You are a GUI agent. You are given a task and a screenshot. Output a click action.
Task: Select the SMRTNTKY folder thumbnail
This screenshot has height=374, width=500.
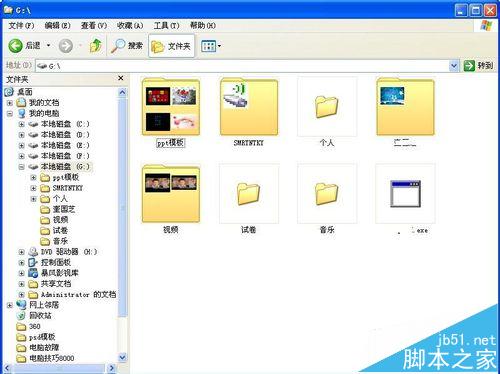click(x=249, y=107)
